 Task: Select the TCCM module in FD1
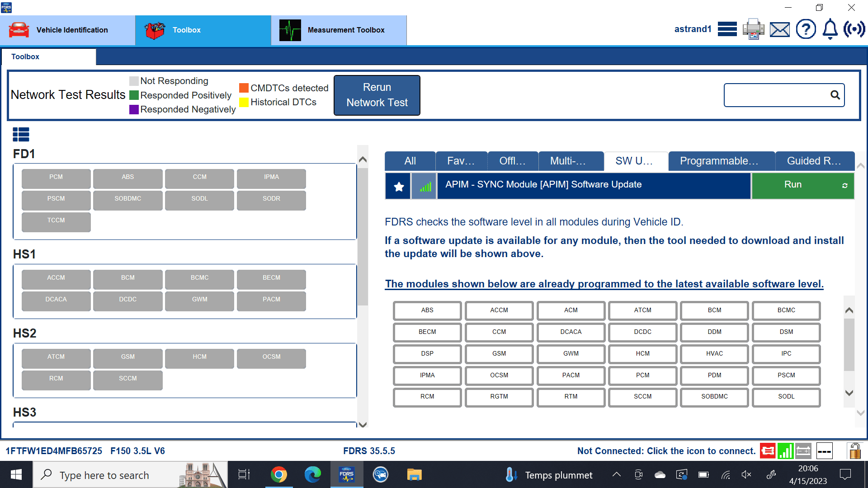pos(56,222)
